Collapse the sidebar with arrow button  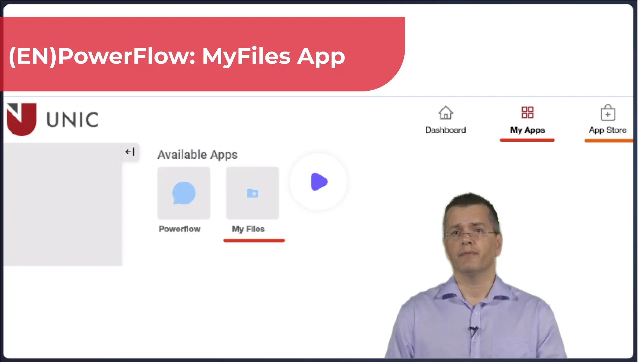pyautogui.click(x=130, y=152)
